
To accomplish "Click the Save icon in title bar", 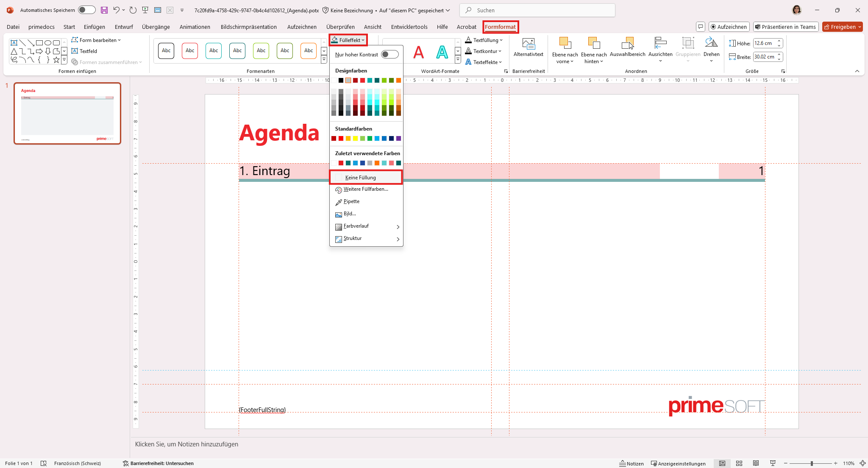I will 104,10.
